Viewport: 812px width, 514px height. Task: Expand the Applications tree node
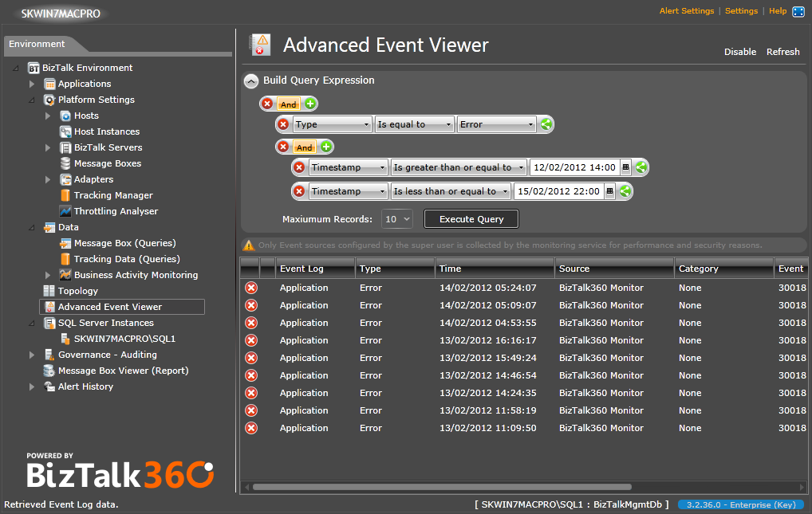point(32,84)
